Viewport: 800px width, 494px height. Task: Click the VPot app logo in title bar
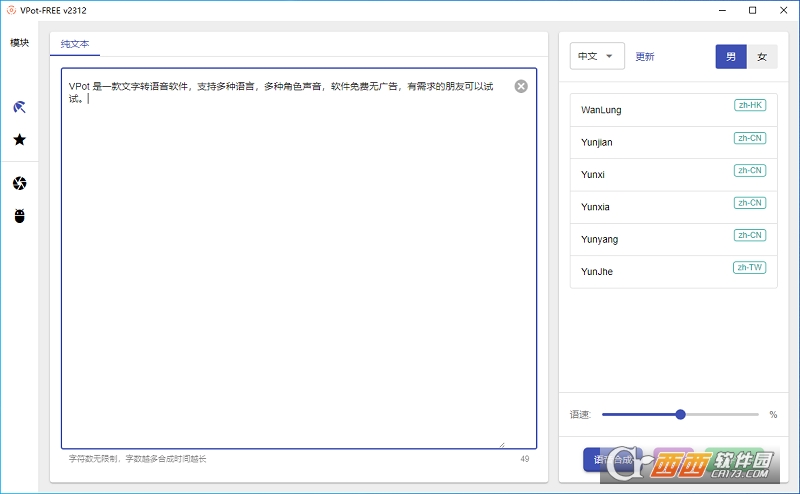[x=11, y=10]
